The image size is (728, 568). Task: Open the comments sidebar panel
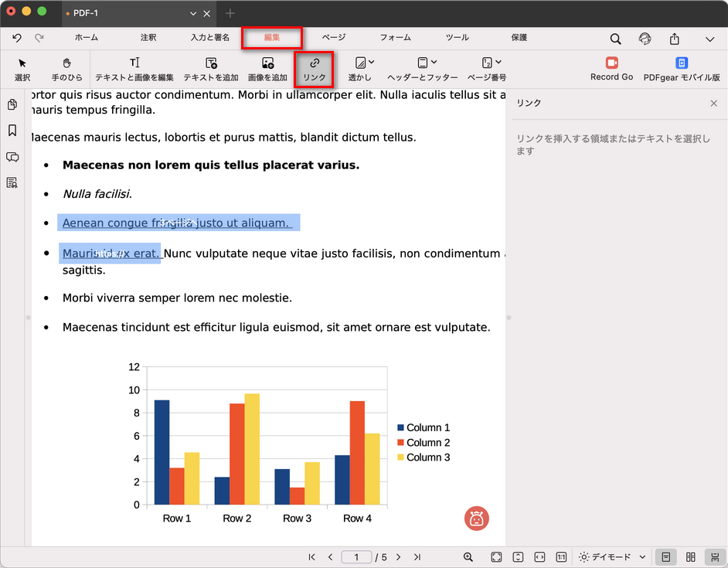(x=12, y=157)
